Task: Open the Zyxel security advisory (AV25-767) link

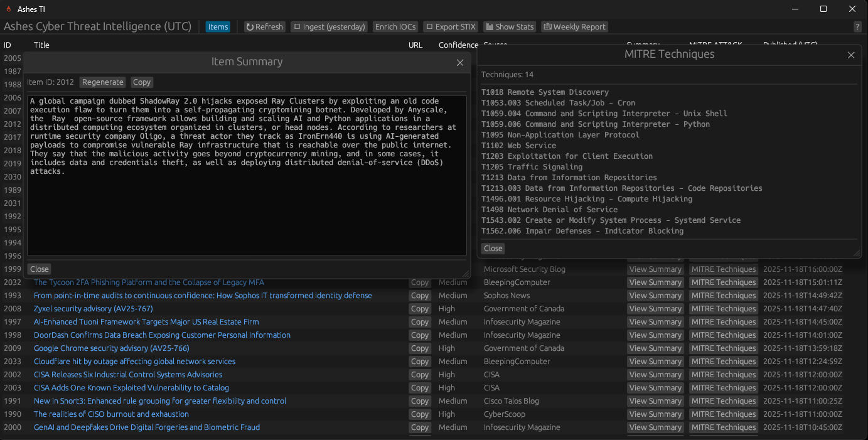Action: 93,309
